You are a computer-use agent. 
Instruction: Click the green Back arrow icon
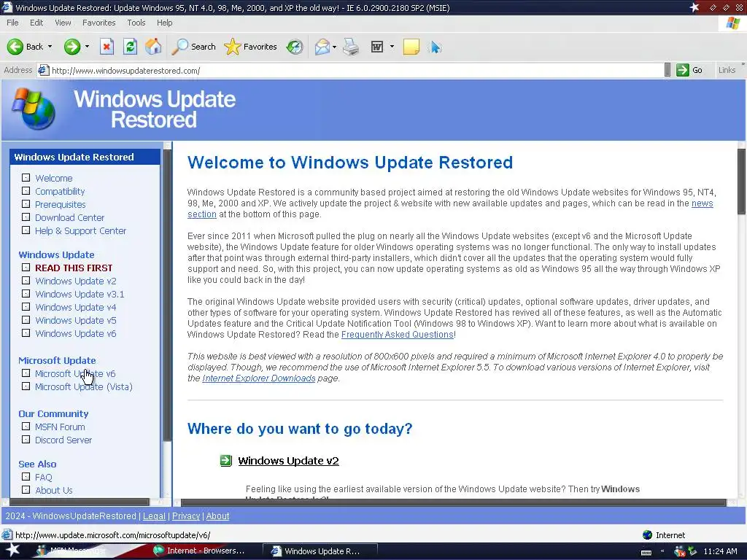tap(15, 46)
